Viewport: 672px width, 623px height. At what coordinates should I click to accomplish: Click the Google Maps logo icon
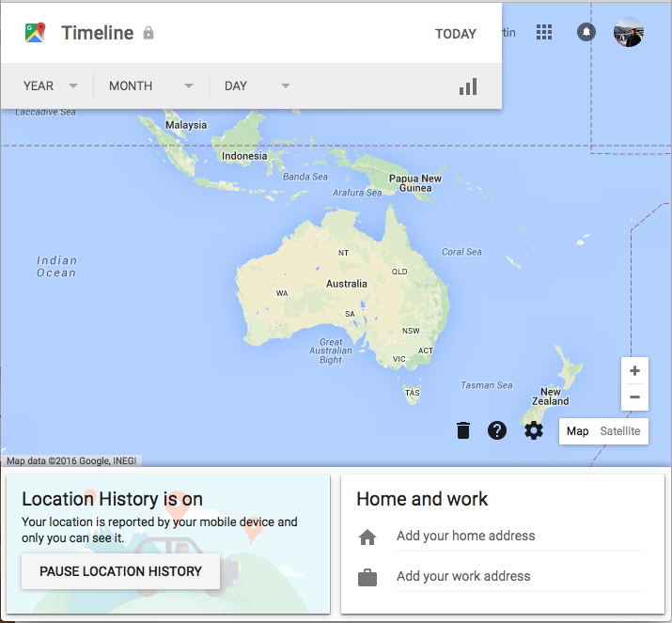[x=35, y=33]
